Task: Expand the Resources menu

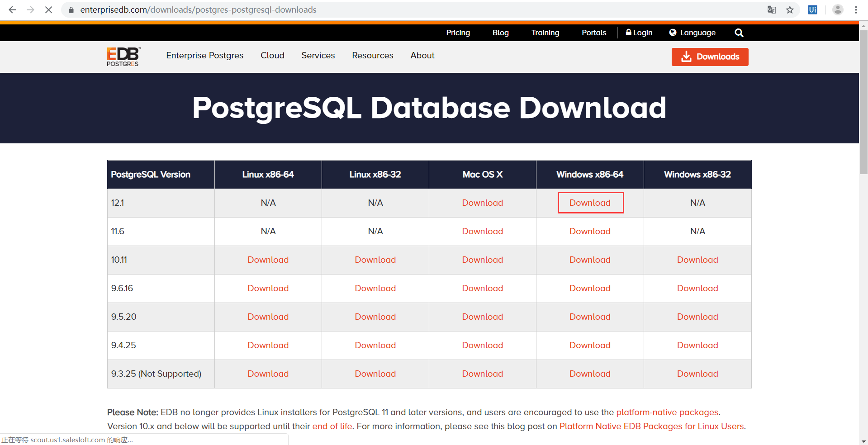Action: [372, 55]
